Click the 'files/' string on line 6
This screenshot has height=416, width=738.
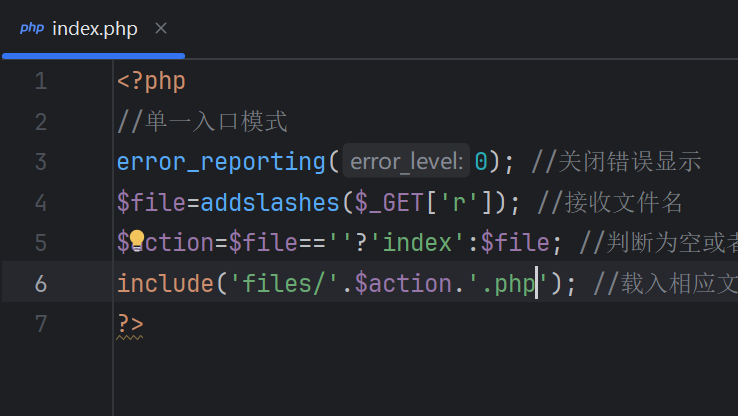[x=284, y=283]
